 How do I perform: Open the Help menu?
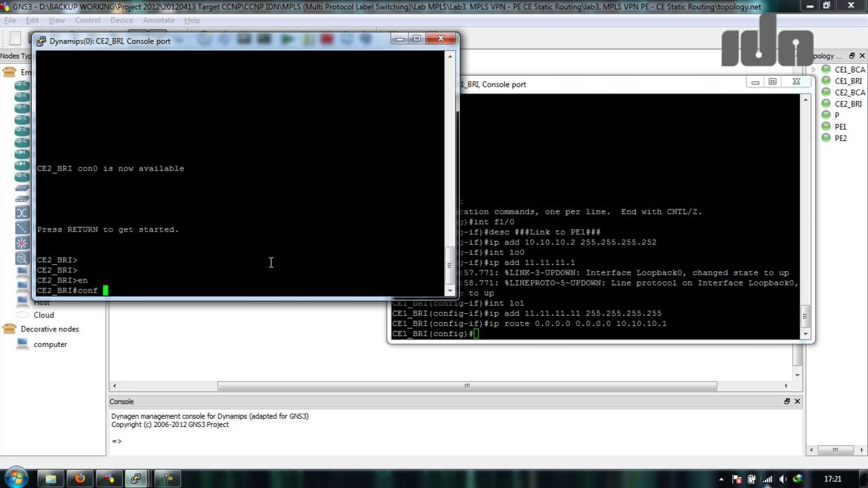(x=192, y=20)
